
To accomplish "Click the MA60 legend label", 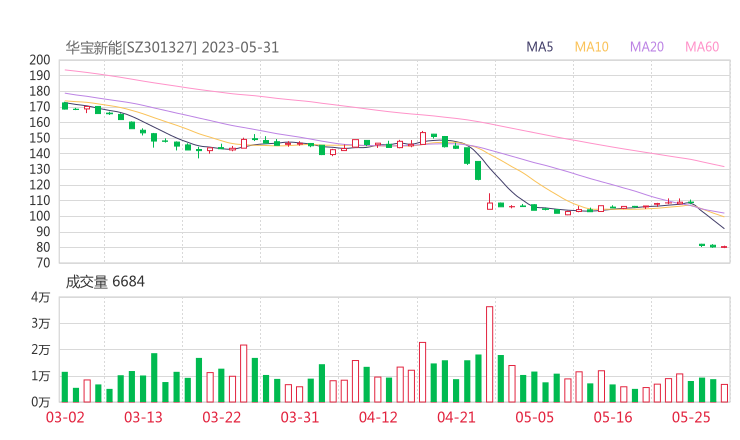I will point(702,47).
